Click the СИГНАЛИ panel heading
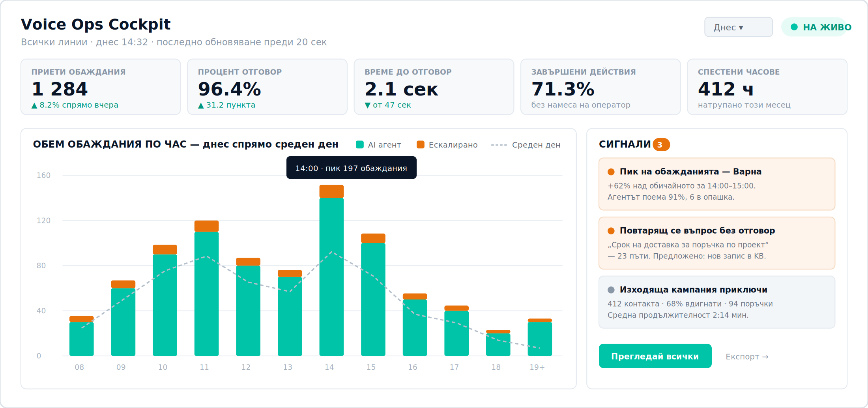The height and width of the screenshot is (408, 868). 625,144
